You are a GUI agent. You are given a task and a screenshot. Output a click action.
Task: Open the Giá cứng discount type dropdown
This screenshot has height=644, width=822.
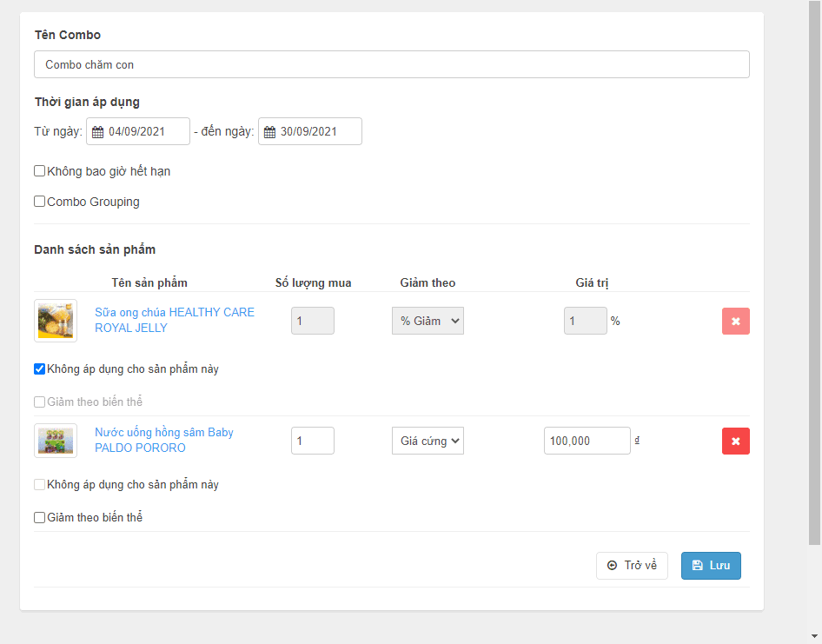[x=428, y=441]
